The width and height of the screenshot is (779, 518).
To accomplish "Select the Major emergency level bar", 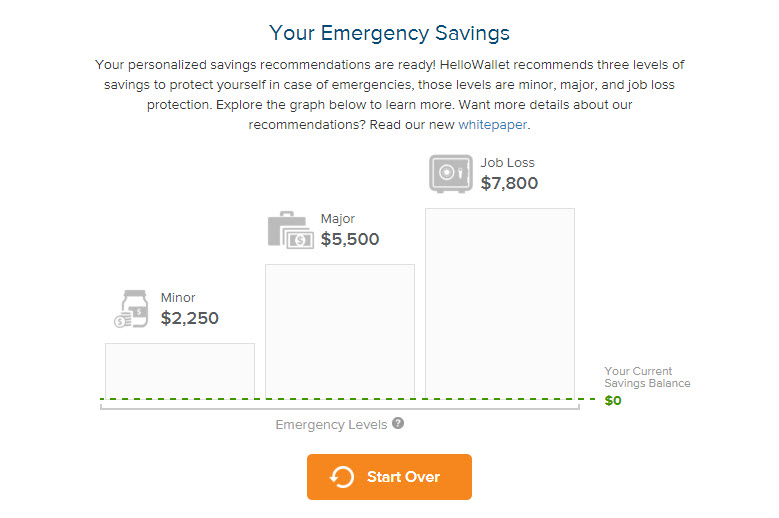I will (x=340, y=330).
